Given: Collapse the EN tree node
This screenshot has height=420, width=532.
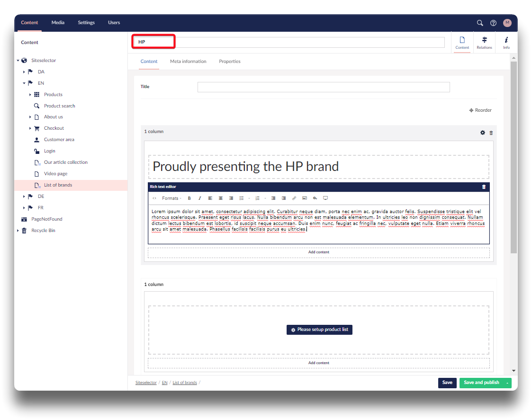Looking at the screenshot, I should pyautogui.click(x=24, y=83).
